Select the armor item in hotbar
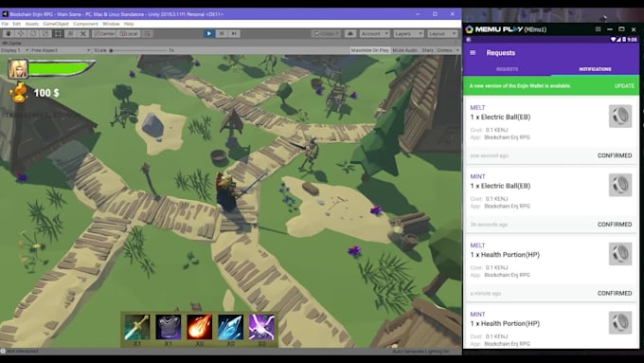The height and width of the screenshot is (363, 644). 168,327
